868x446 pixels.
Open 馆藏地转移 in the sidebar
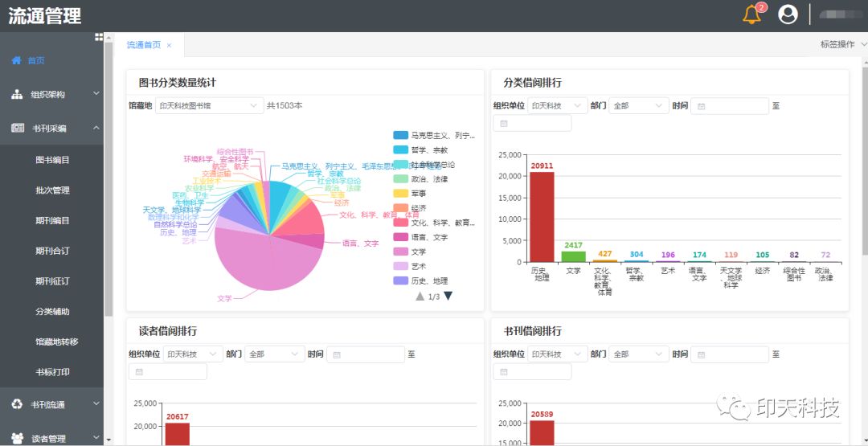[52, 342]
